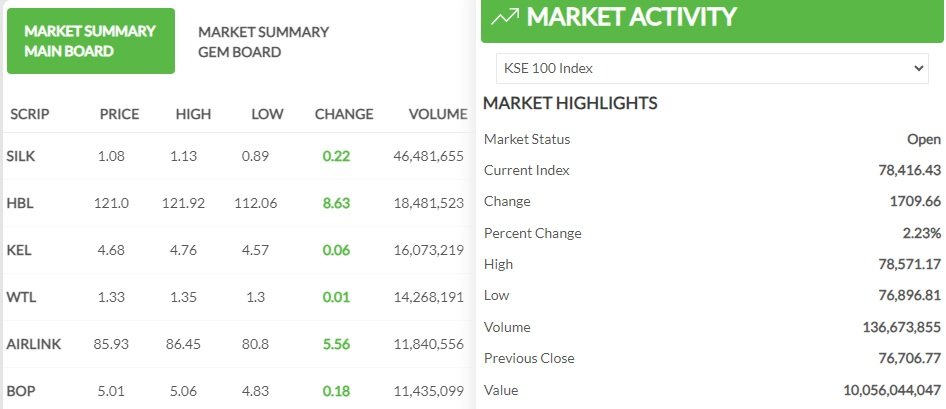The height and width of the screenshot is (409, 946).
Task: Click the SILK scrip link
Action: click(20, 156)
